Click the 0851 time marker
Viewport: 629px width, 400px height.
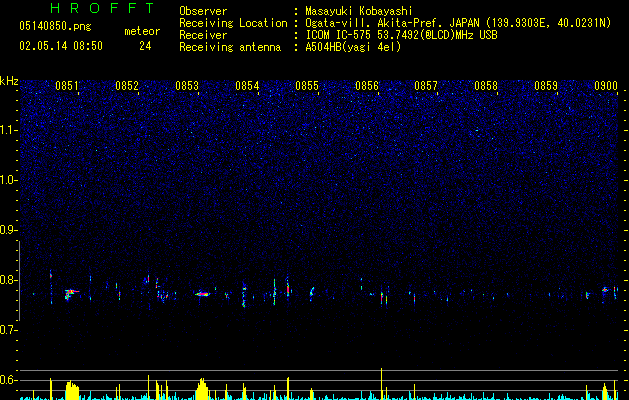coord(67,86)
